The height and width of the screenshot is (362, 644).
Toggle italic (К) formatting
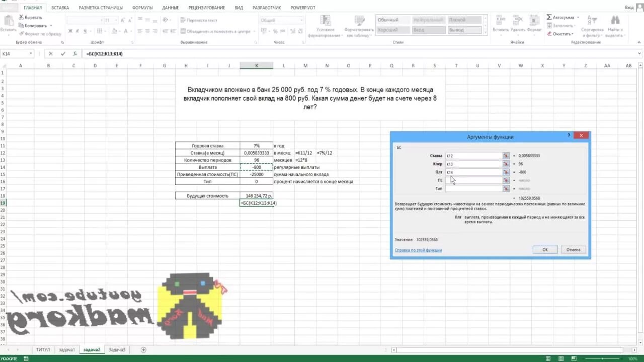pyautogui.click(x=77, y=31)
